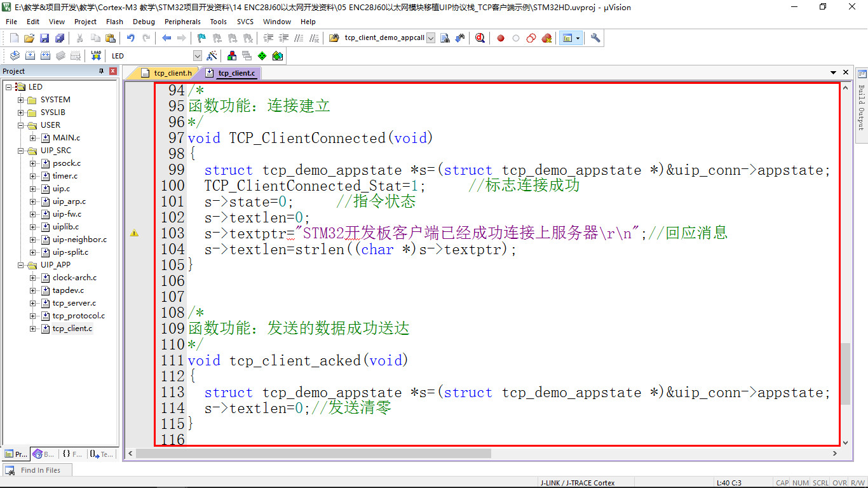Save the current file
The width and height of the screenshot is (868, 488).
(44, 38)
